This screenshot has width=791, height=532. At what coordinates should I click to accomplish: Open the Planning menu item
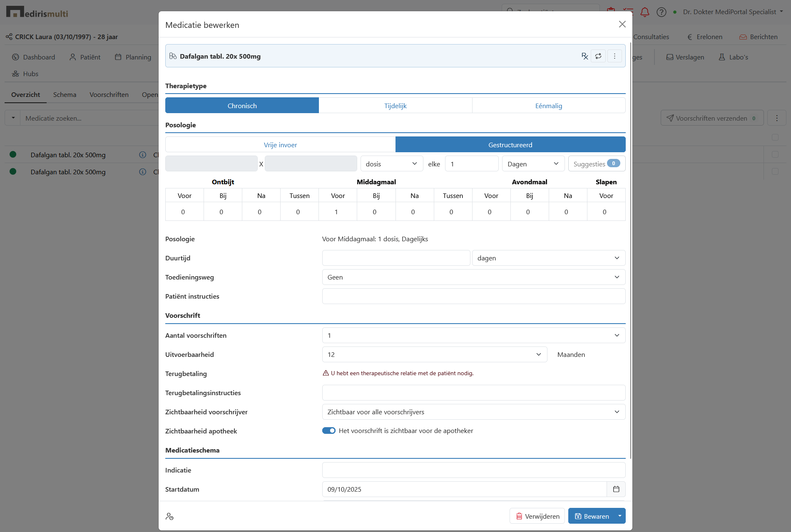pos(133,57)
